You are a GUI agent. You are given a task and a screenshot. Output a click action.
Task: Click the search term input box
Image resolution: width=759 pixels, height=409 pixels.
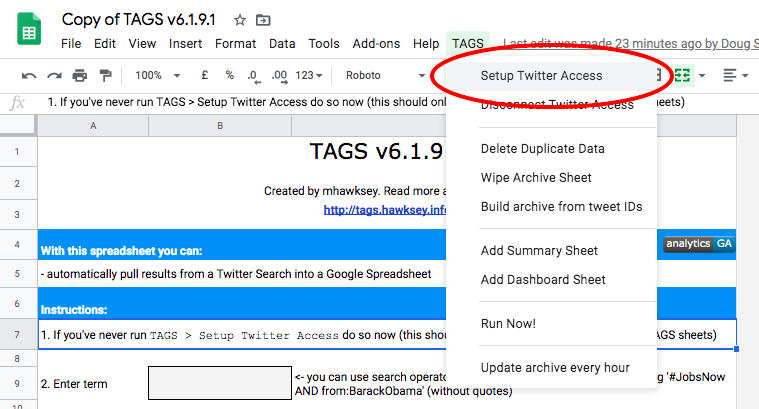click(x=220, y=383)
